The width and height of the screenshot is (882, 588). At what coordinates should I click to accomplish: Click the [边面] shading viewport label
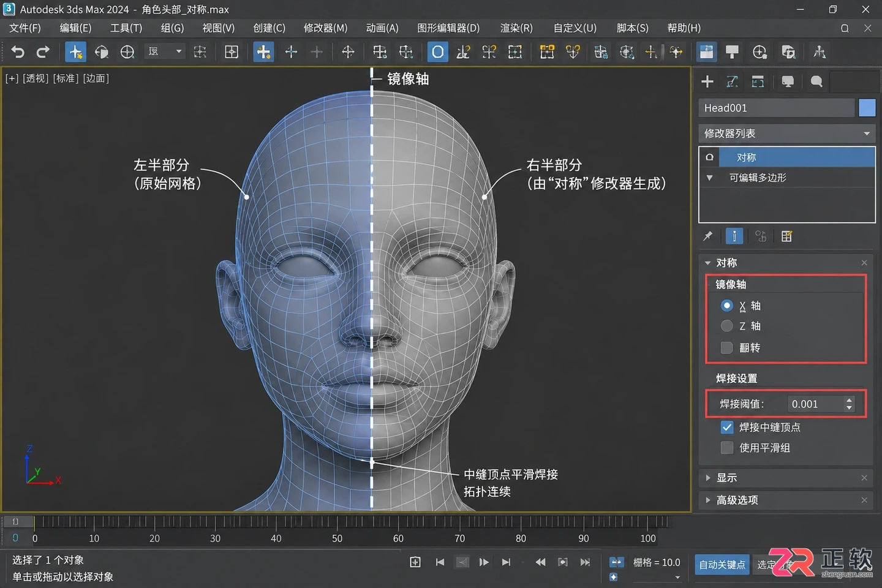pyautogui.click(x=96, y=78)
